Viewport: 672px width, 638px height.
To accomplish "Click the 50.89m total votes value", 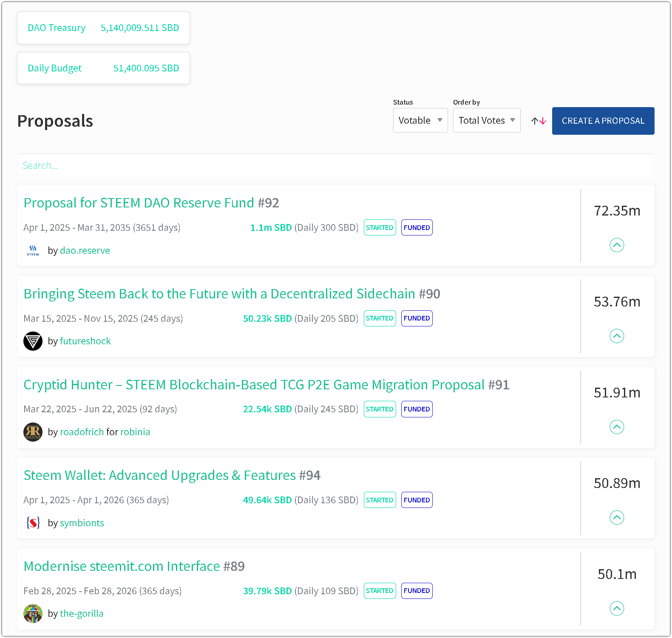I will tap(617, 483).
